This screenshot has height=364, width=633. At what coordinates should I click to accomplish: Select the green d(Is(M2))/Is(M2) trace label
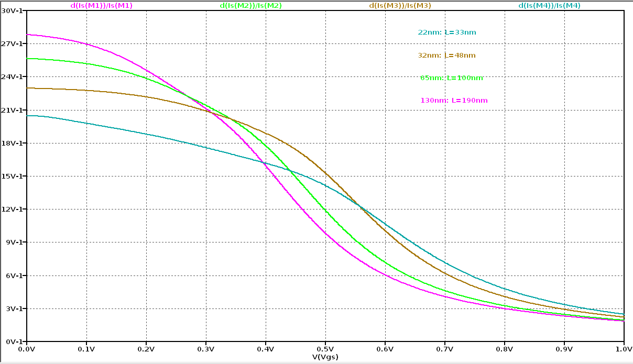(x=251, y=5)
